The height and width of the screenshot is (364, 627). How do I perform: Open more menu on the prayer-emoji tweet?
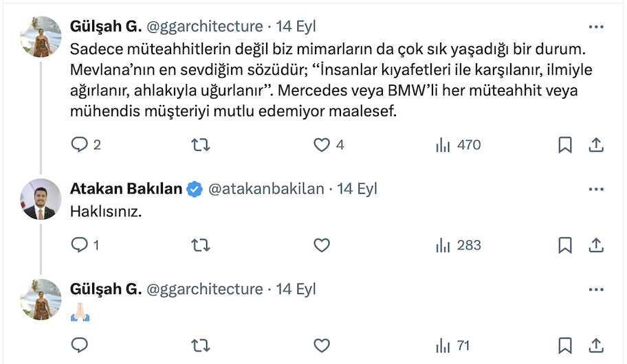(596, 289)
